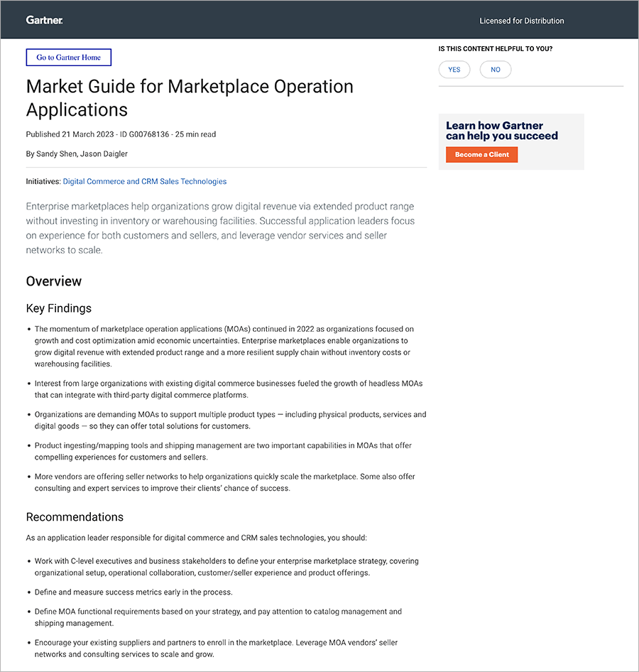The width and height of the screenshot is (639, 672).
Task: Select NO for content helpfulness
Action: coord(496,70)
